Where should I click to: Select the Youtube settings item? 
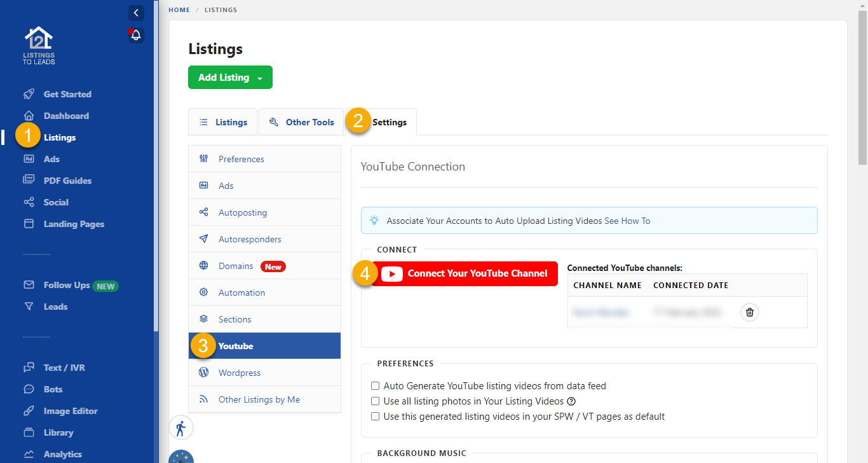point(264,346)
